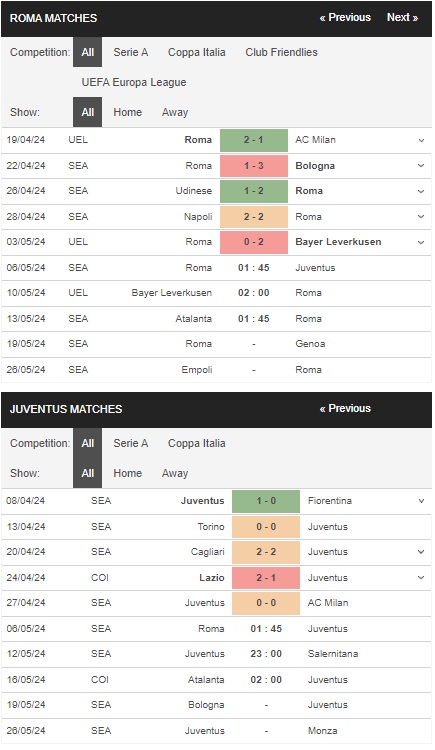Image resolution: width=435 pixels, height=750 pixels.
Task: Filter Roma matches by Serie A
Action: [131, 52]
